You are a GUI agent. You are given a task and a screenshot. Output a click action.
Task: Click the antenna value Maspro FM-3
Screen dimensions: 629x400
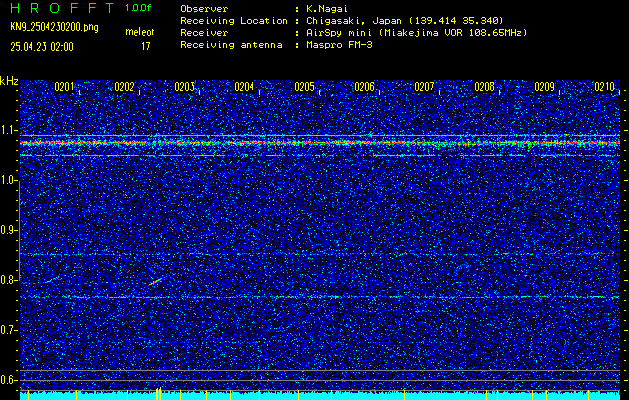(x=339, y=45)
